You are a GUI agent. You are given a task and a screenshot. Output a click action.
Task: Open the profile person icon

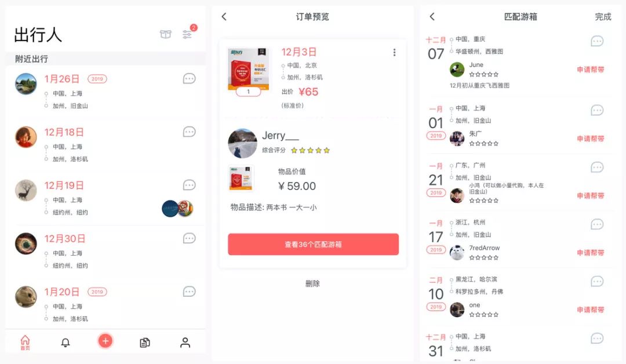pyautogui.click(x=185, y=343)
